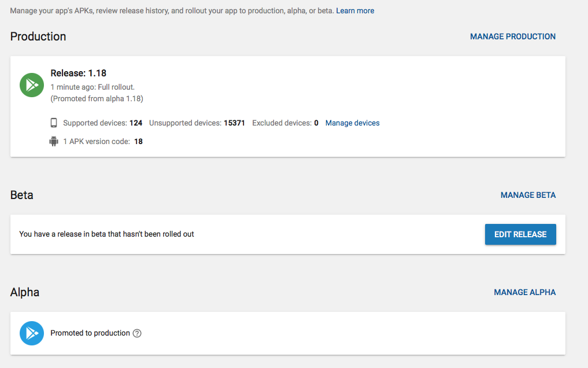Screen dimensions: 588x368
Task: Click the beta release not rolled out message
Action: (x=106, y=234)
